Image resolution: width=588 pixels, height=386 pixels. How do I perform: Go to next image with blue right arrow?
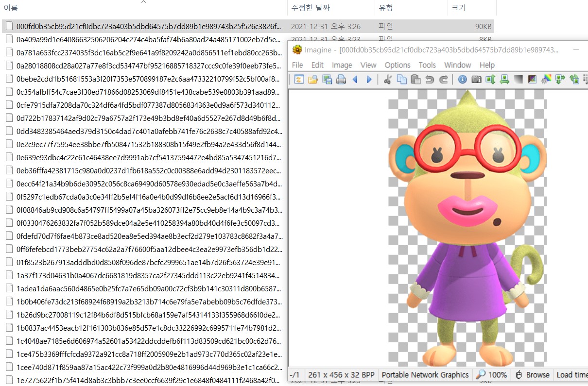(369, 79)
